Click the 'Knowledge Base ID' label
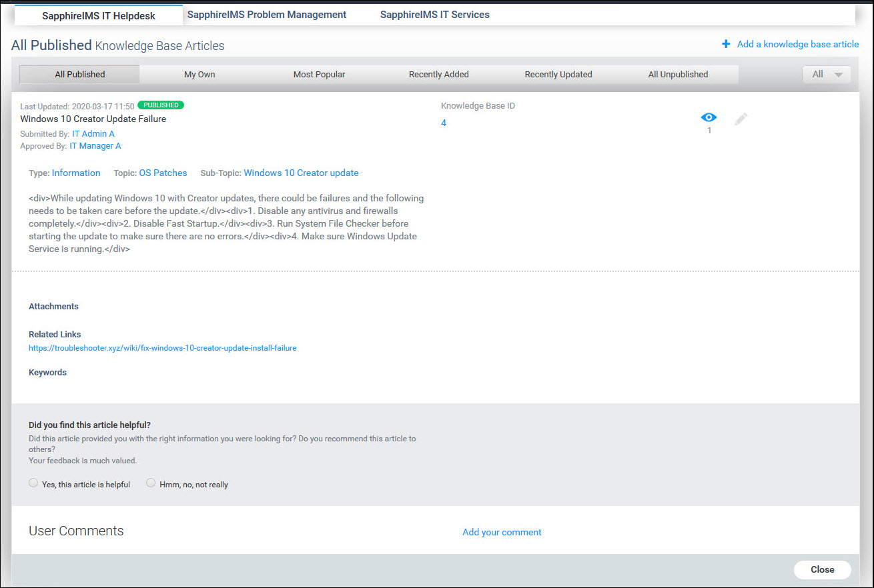 pos(478,106)
